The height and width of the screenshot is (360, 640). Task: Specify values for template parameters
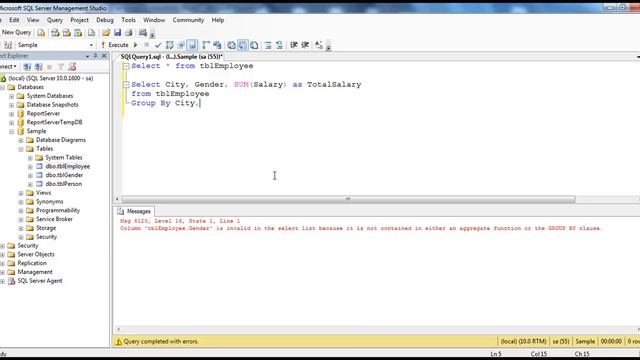tap(319, 45)
